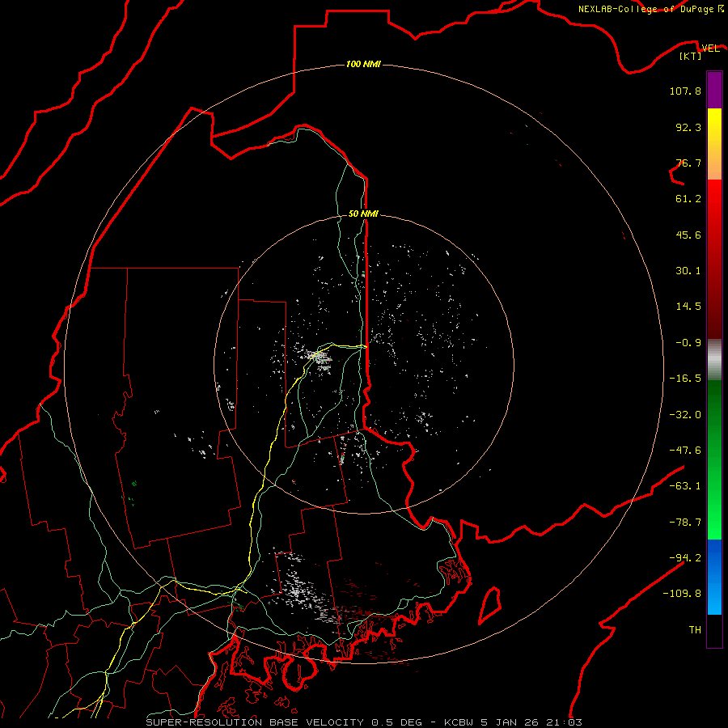The height and width of the screenshot is (728, 728).
Task: Click the 45.6 velocity scale value
Action: pyautogui.click(x=688, y=235)
